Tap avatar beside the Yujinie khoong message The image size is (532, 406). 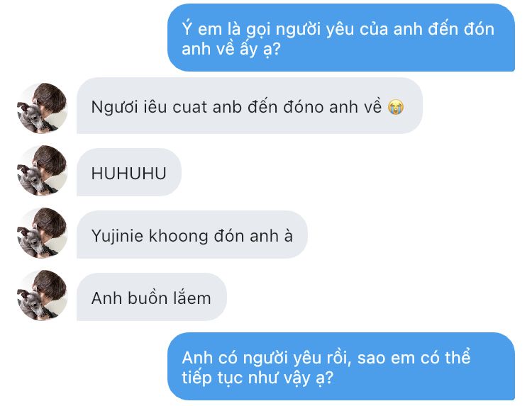(x=42, y=233)
